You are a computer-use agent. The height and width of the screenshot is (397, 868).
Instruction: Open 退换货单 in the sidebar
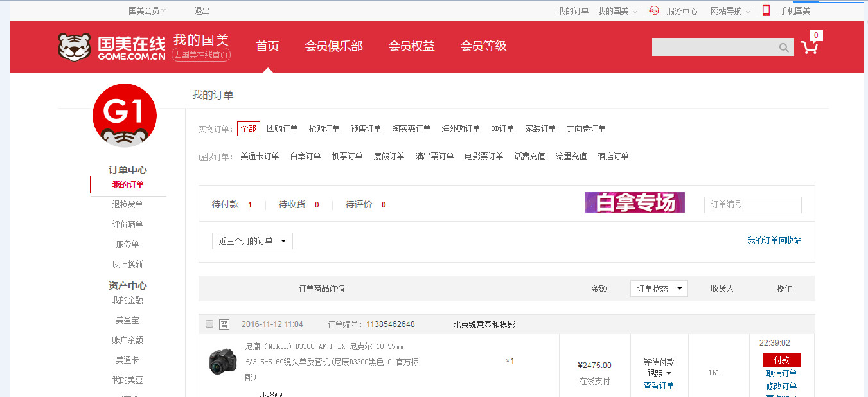128,204
